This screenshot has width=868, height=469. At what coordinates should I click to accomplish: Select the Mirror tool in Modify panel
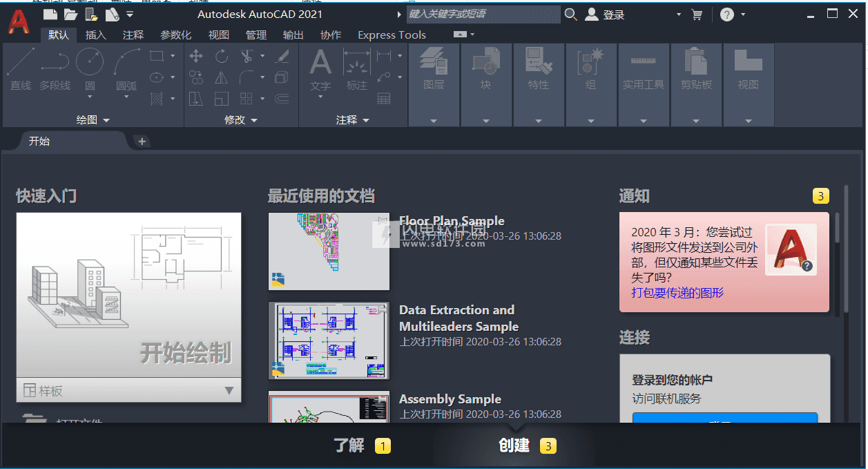click(221, 77)
